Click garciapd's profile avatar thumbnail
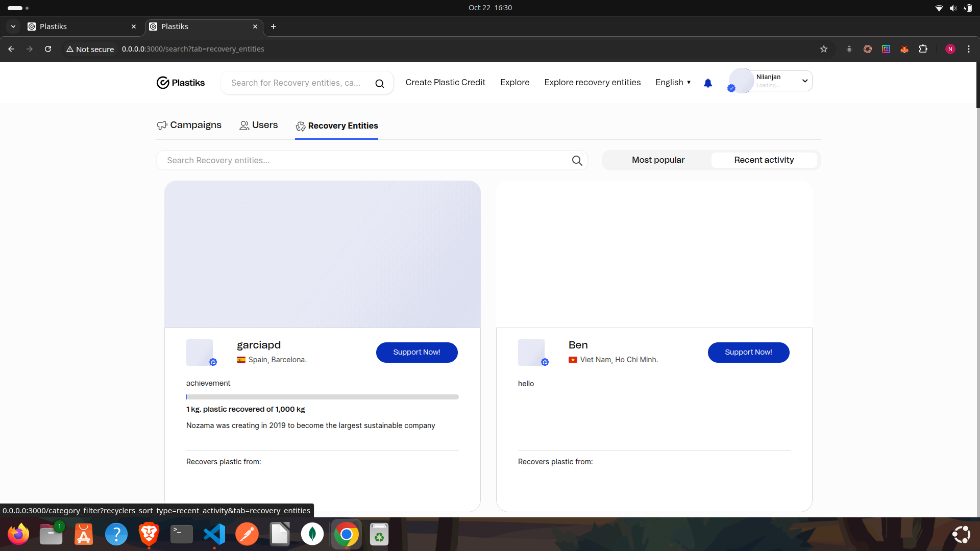Viewport: 980px width, 551px height. click(x=200, y=352)
